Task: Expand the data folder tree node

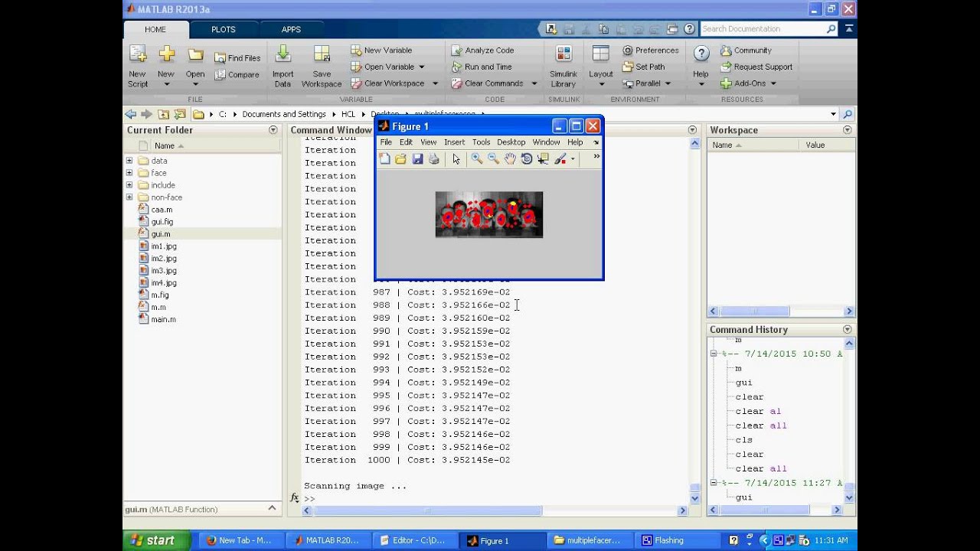Action: (129, 161)
